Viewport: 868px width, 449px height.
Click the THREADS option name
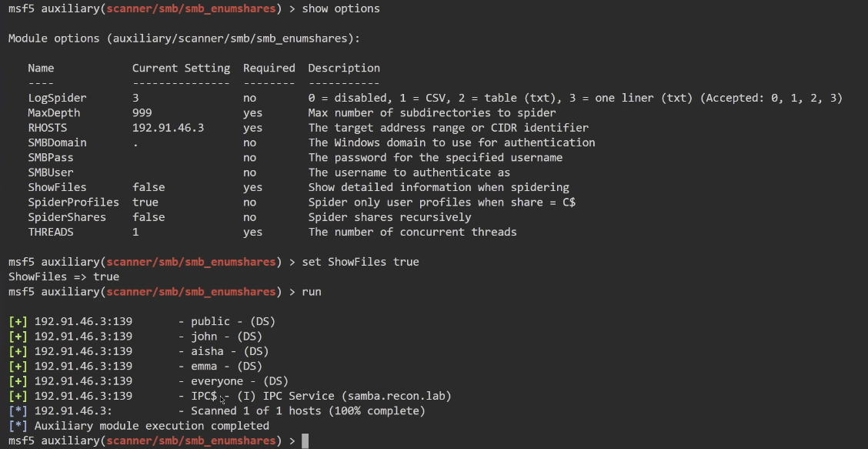click(51, 232)
